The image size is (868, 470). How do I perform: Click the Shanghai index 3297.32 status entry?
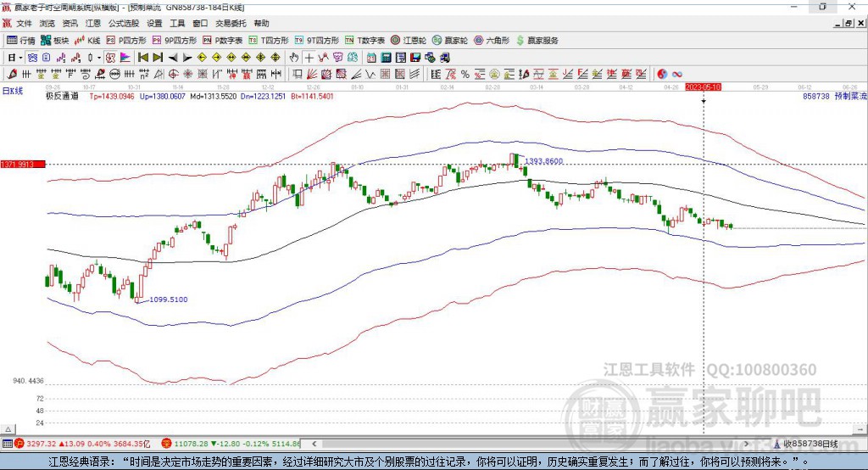pyautogui.click(x=83, y=444)
